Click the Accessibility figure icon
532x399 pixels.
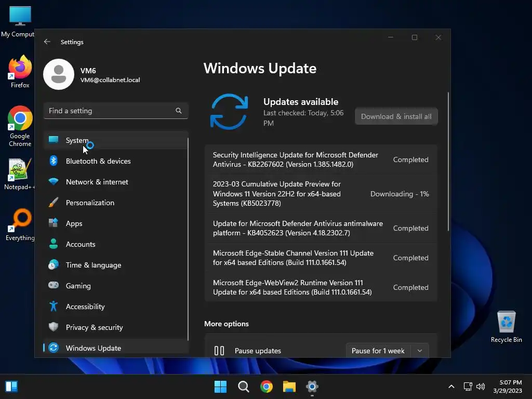(x=54, y=306)
